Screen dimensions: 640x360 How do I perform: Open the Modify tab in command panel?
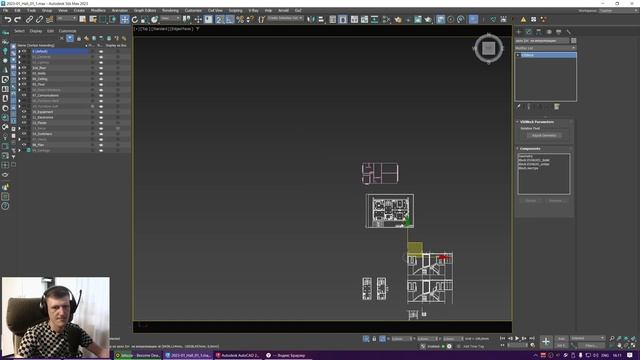tap(529, 31)
